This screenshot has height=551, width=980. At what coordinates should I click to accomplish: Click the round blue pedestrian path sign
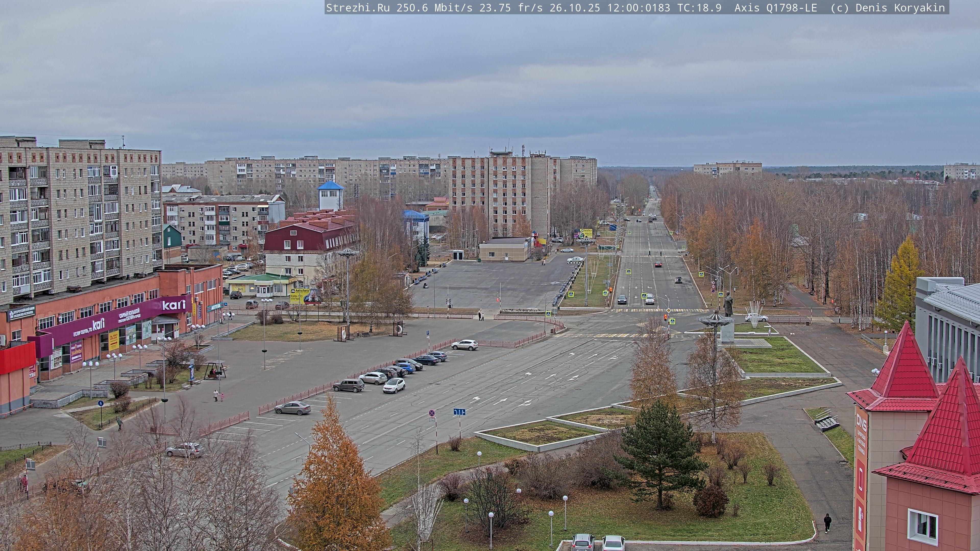click(101, 404)
